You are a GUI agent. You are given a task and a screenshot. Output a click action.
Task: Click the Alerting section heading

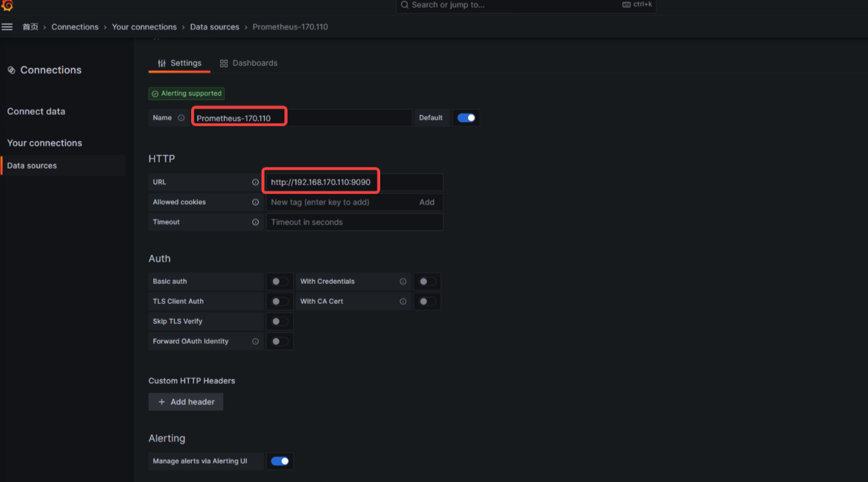(x=167, y=439)
